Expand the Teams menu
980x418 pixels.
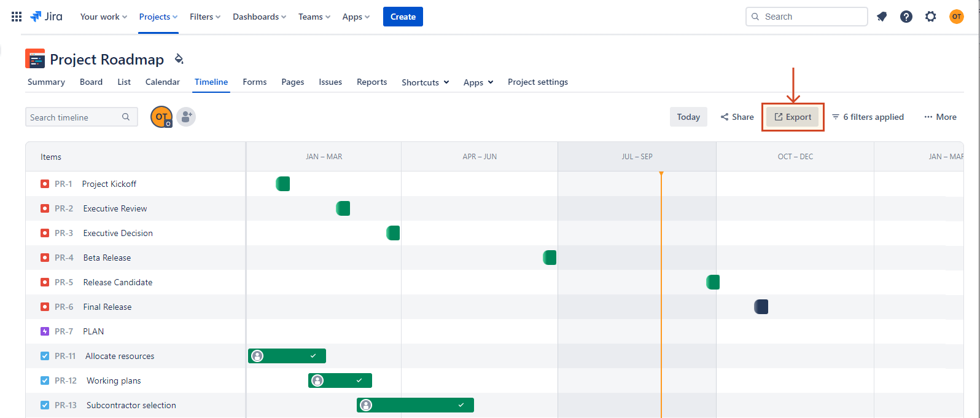314,17
